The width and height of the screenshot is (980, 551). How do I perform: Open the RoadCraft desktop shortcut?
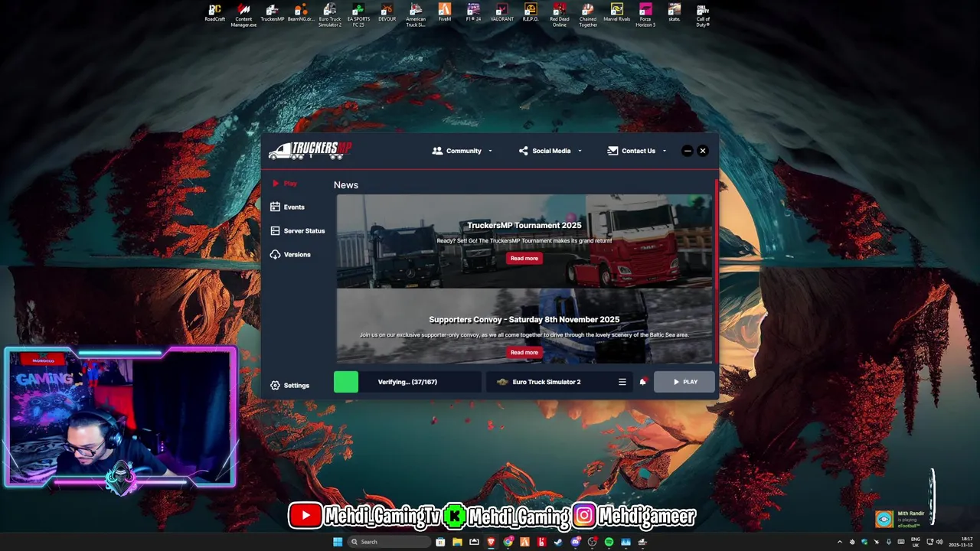(214, 13)
